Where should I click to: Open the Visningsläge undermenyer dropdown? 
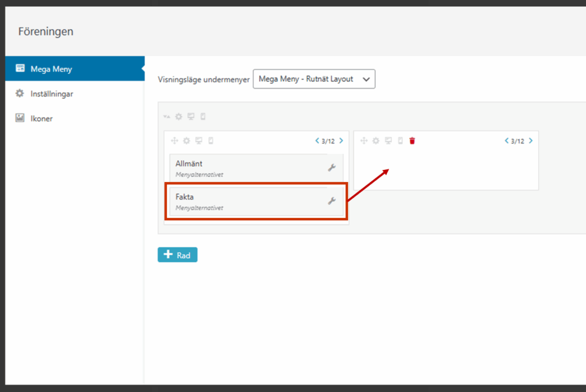[314, 79]
